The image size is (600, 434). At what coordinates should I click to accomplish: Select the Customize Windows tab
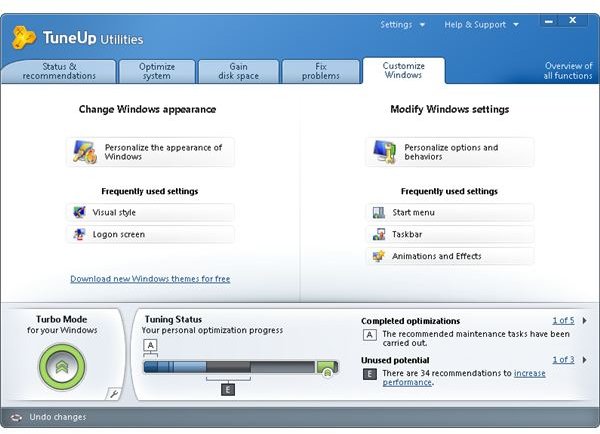(x=404, y=70)
